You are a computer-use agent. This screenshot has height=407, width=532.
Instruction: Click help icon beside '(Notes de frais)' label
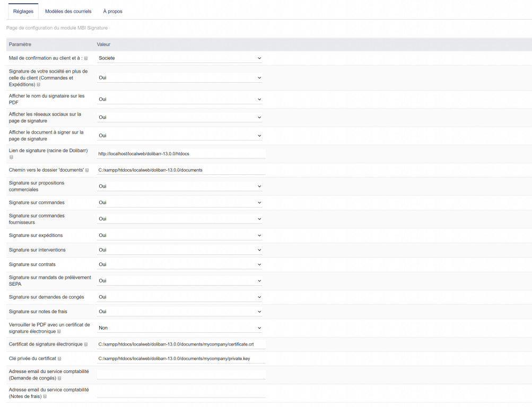(45, 396)
